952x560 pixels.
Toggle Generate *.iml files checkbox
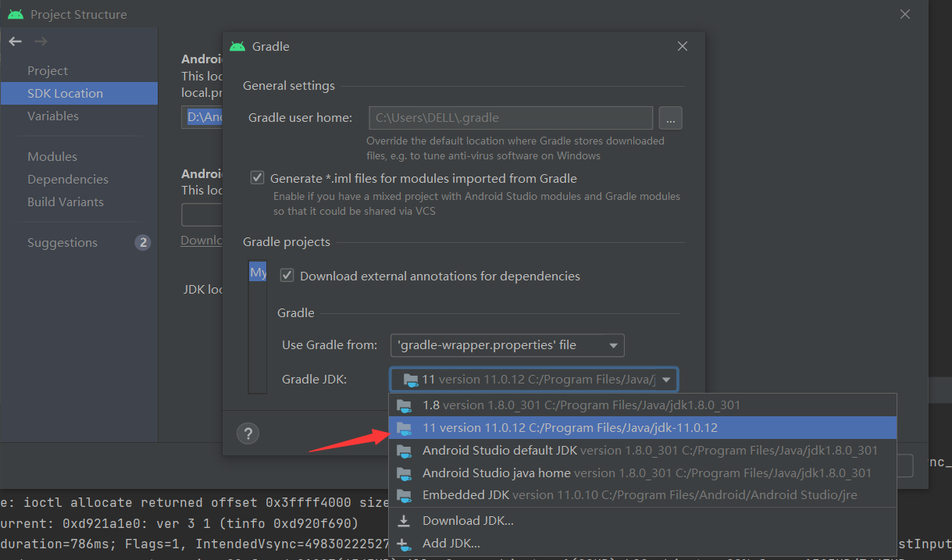coord(257,178)
